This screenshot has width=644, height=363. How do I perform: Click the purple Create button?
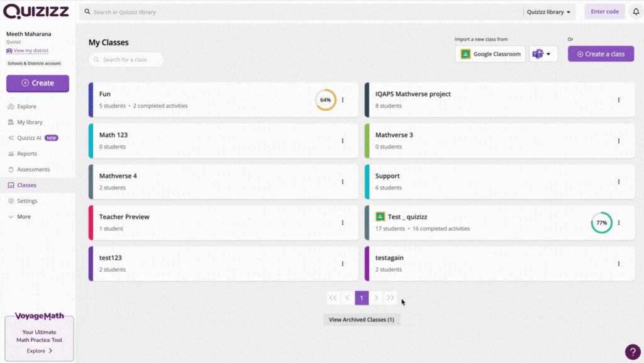tap(38, 83)
